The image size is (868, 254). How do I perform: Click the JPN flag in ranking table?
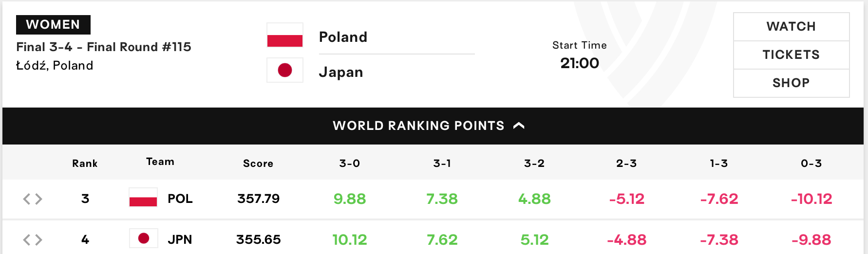pyautogui.click(x=143, y=238)
